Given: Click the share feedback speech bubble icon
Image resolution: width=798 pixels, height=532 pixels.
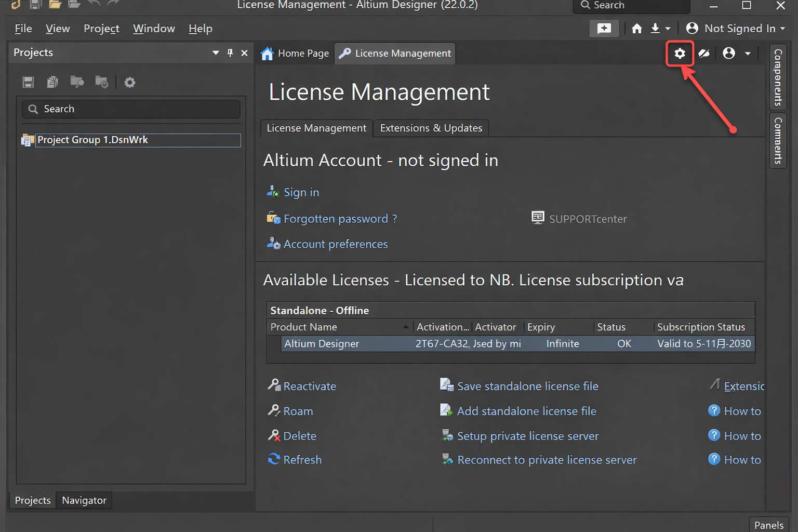Looking at the screenshot, I should tap(604, 29).
